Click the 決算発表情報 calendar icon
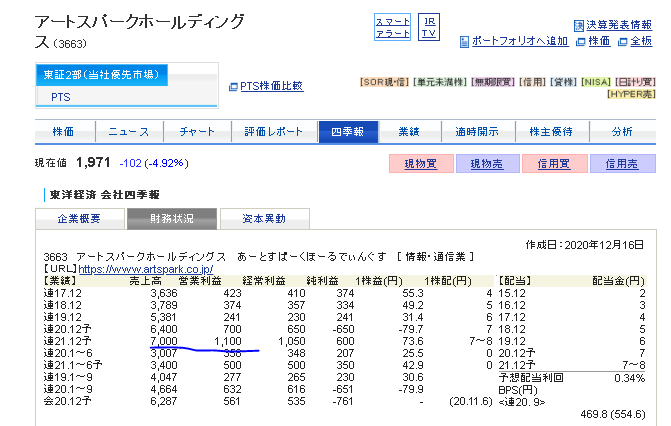 pyautogui.click(x=578, y=26)
